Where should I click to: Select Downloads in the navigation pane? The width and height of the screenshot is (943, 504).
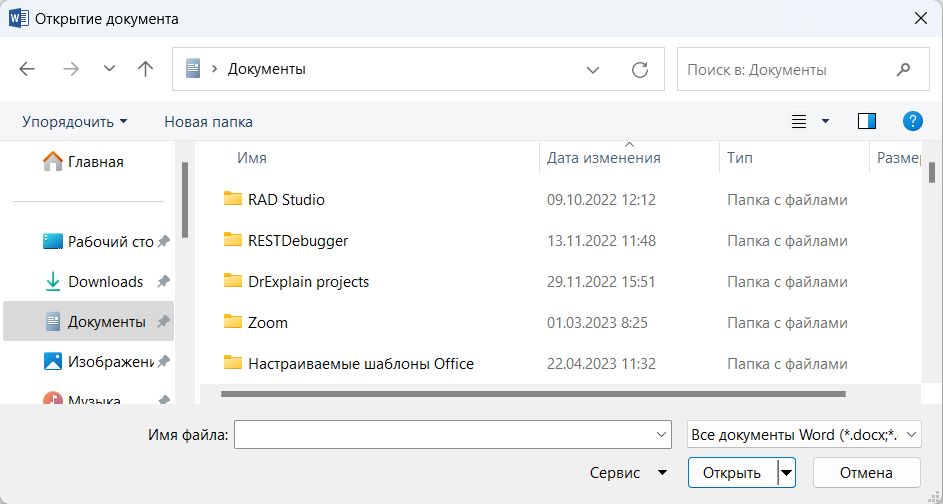click(105, 282)
